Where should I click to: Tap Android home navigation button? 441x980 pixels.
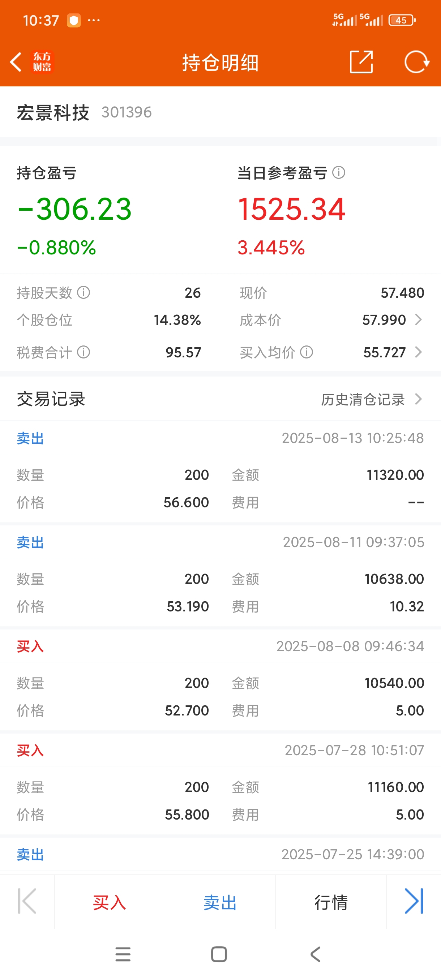(x=219, y=954)
